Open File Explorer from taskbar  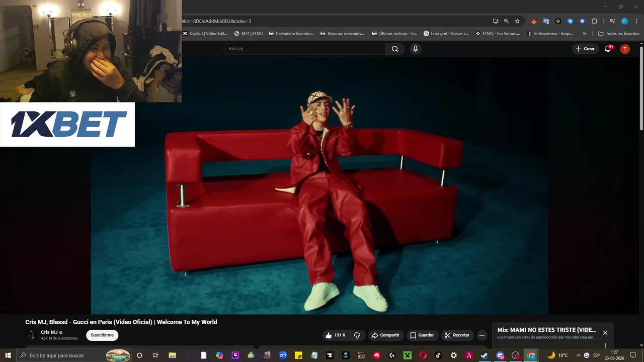pos(172,355)
